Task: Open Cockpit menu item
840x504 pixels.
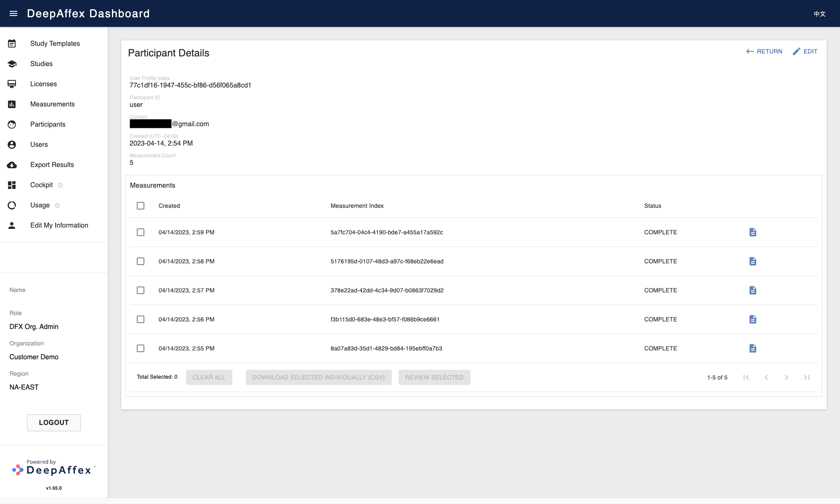Action: [x=54, y=185]
